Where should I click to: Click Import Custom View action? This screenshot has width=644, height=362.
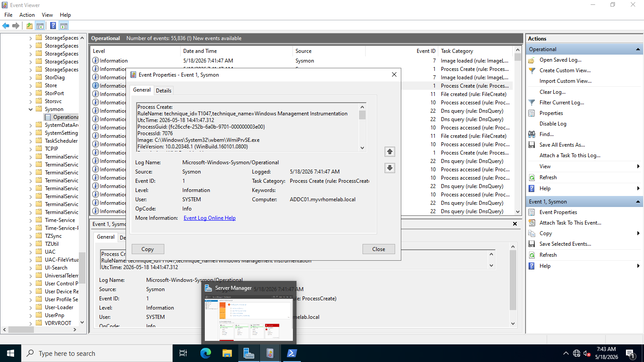[566, 81]
